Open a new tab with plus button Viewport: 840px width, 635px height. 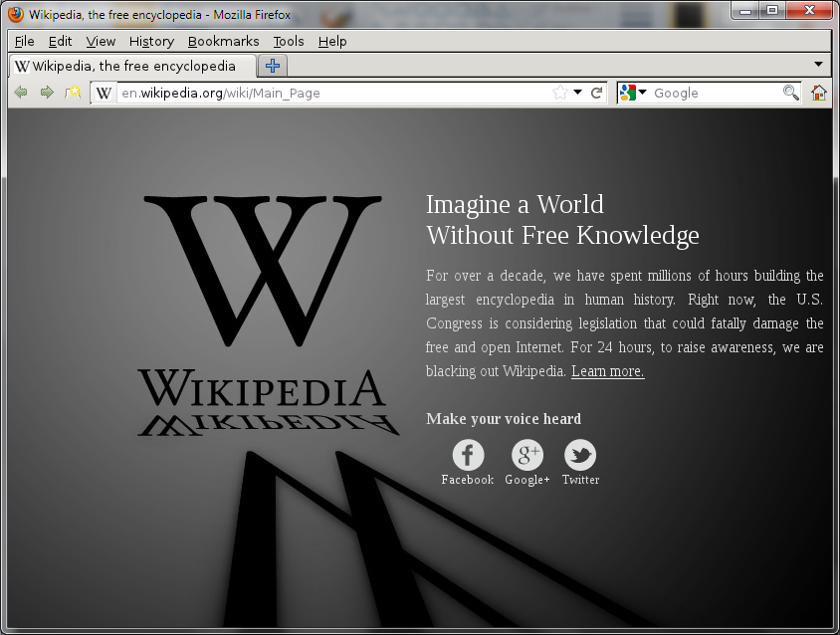(x=273, y=66)
